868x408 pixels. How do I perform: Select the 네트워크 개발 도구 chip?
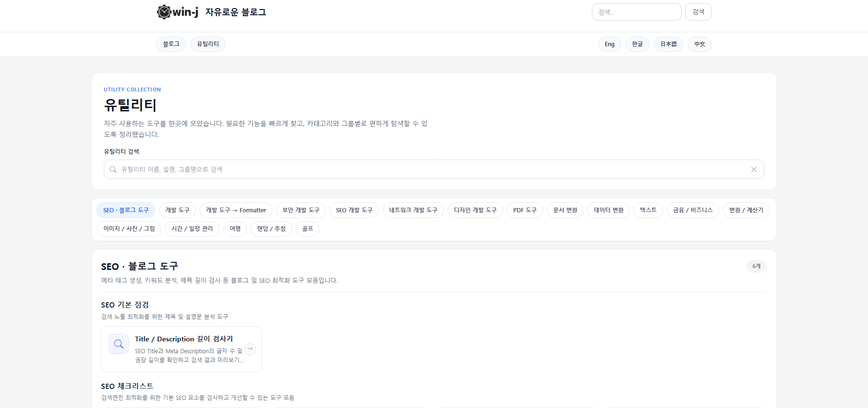pos(413,210)
